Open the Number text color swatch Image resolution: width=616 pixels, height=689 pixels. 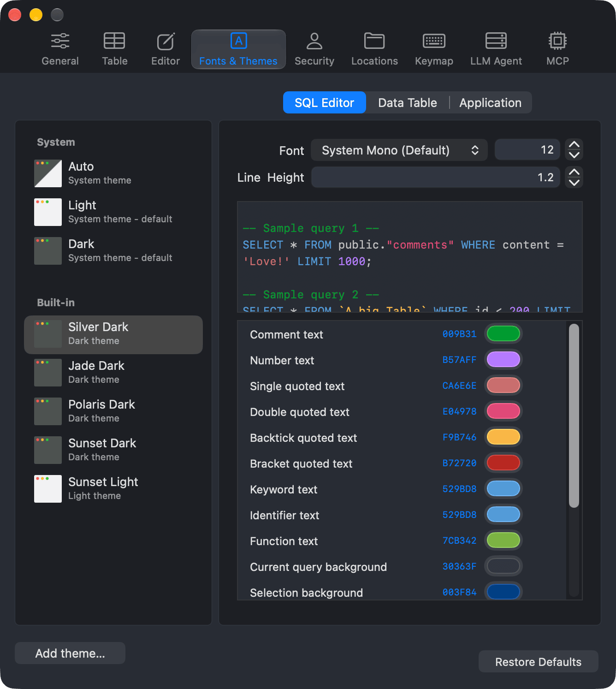coord(503,360)
